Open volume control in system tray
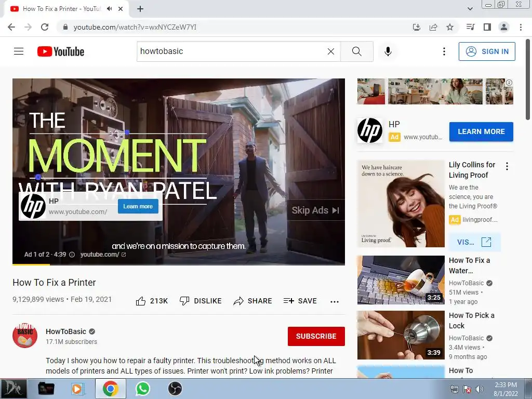 480,389
